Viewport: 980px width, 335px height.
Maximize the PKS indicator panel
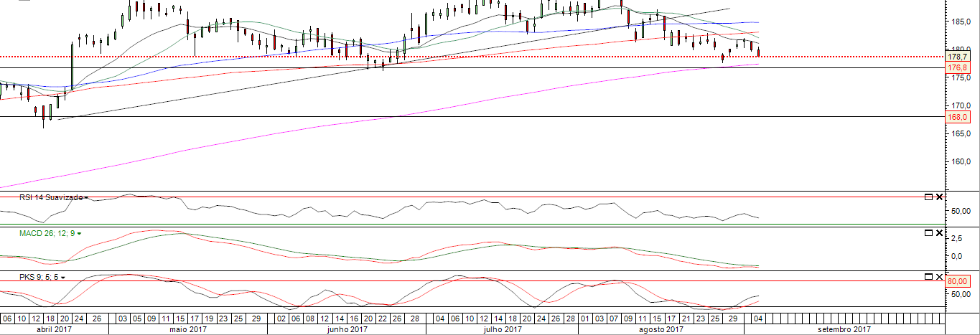pyautogui.click(x=928, y=276)
